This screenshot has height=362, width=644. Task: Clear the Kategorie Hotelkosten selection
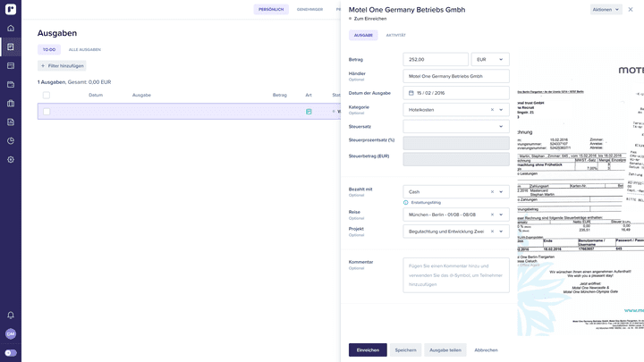[491, 110]
